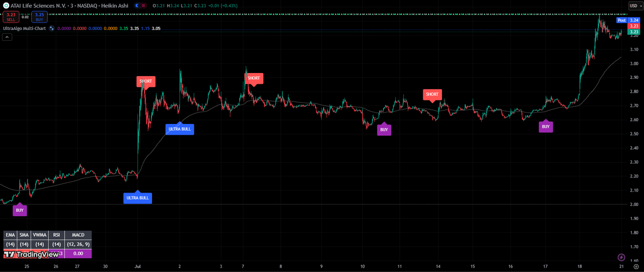The height and width of the screenshot is (272, 644).
Task: Click the 3.23 SELL button
Action: 11,17
